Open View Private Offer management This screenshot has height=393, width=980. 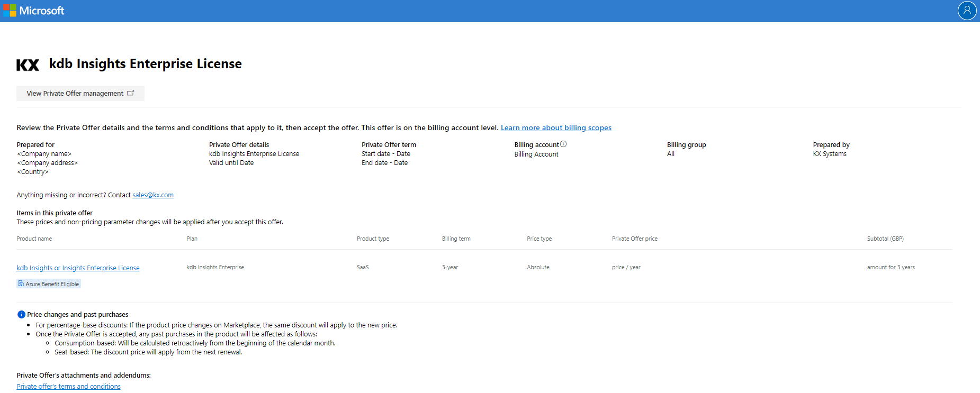point(80,94)
